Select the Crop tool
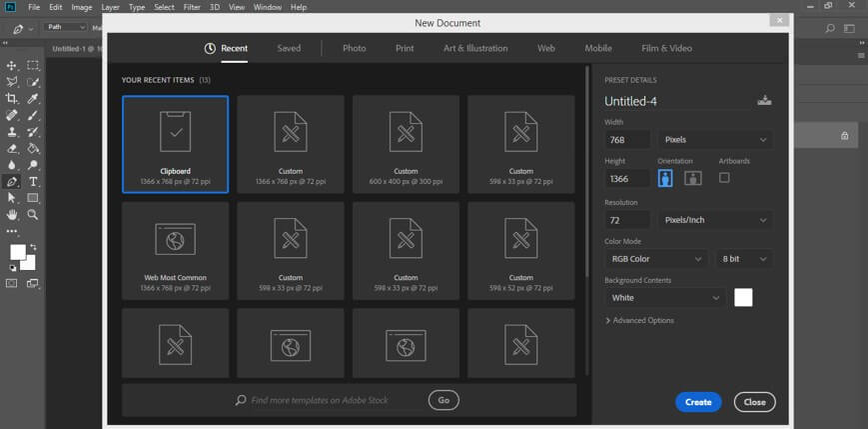 coord(12,98)
